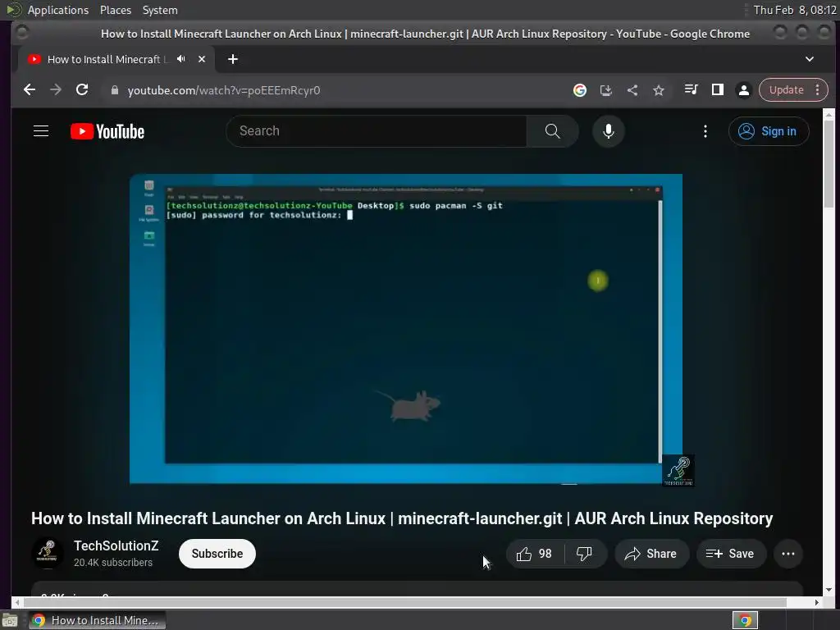Click the show desktop icon in the taskbar
Image resolution: width=840 pixels, height=630 pixels.
(10, 621)
